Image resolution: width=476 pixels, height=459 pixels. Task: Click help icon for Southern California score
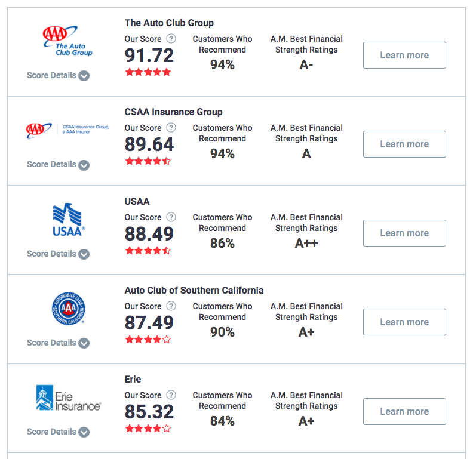(171, 306)
